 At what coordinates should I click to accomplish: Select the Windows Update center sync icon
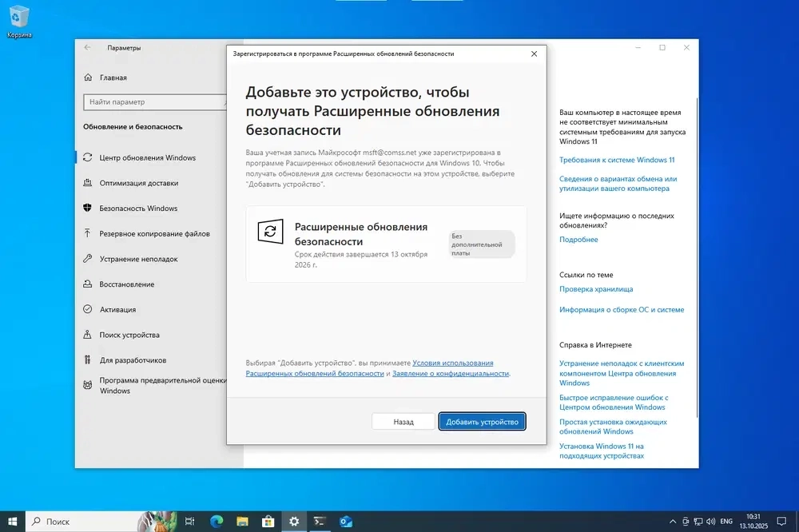(88, 158)
